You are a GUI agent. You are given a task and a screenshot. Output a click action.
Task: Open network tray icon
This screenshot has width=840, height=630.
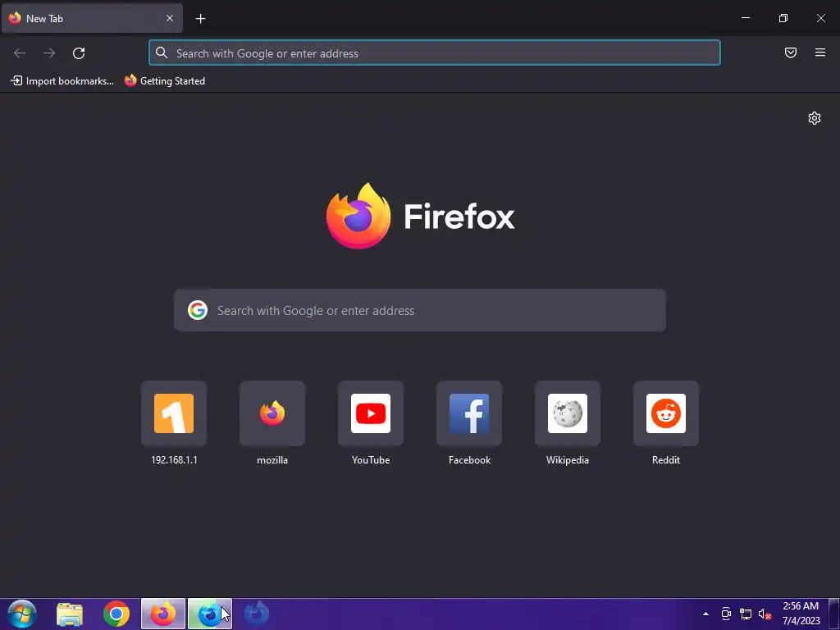coord(745,614)
